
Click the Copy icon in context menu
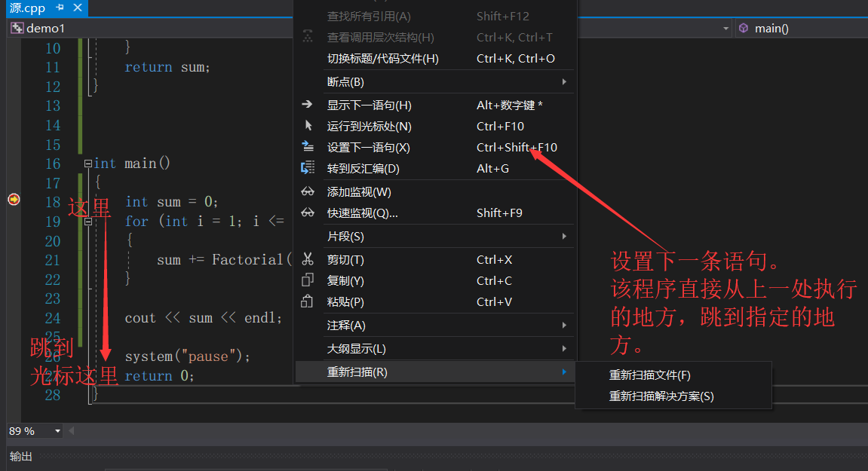tap(307, 280)
